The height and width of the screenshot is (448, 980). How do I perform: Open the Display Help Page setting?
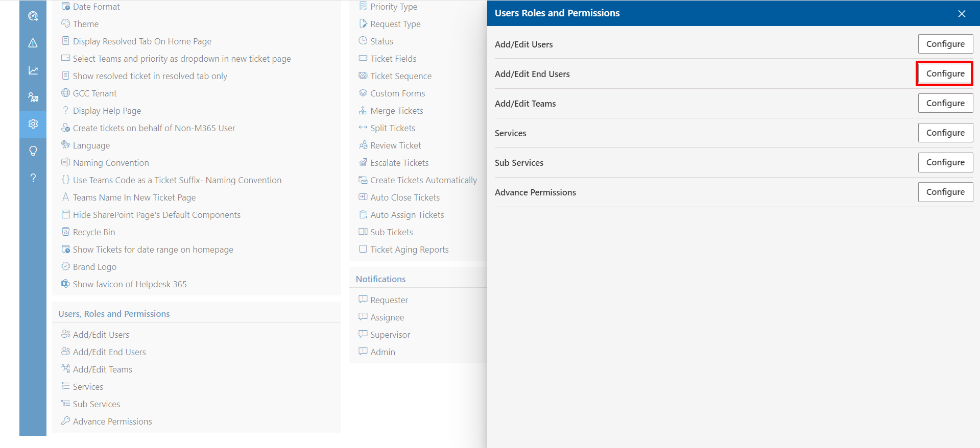coord(107,111)
